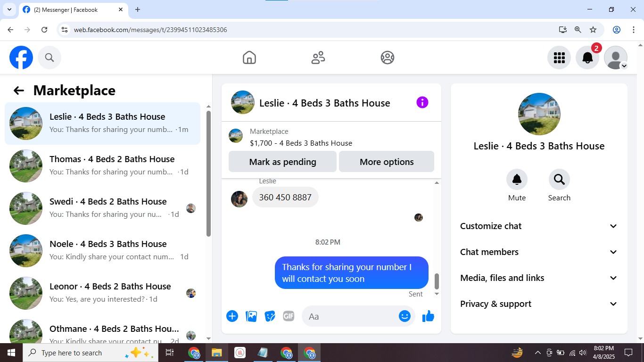Open the Friends icon in top navigation
This screenshot has width=644, height=362.
point(318,58)
